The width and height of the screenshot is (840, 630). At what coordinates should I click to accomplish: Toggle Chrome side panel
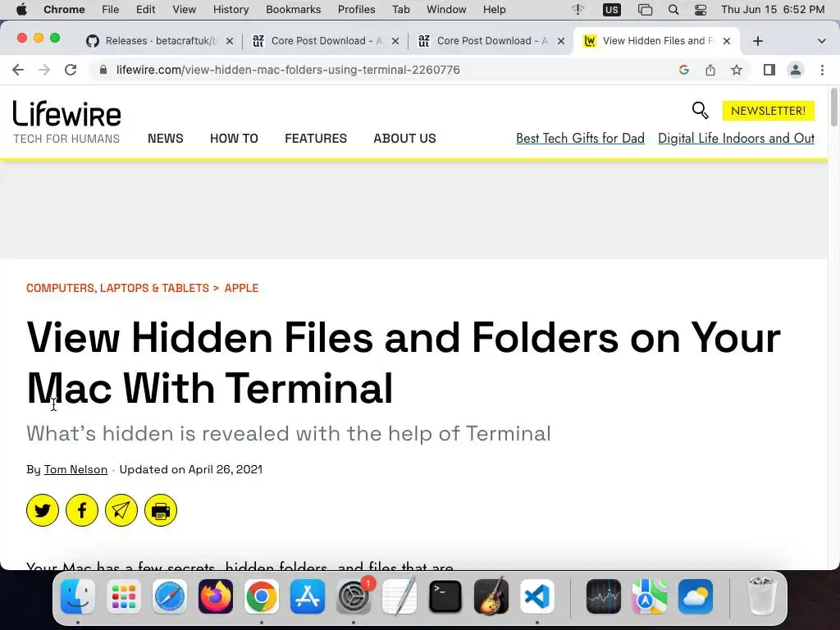[x=769, y=70]
